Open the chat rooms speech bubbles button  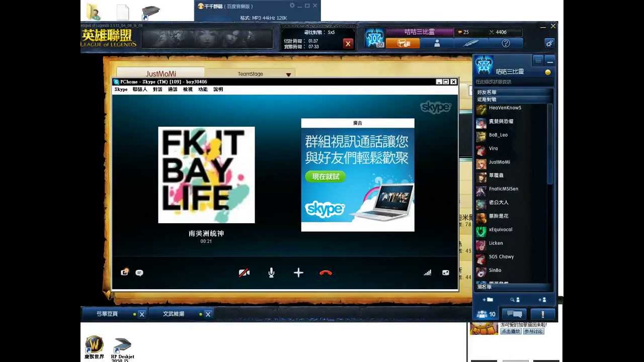point(514,314)
